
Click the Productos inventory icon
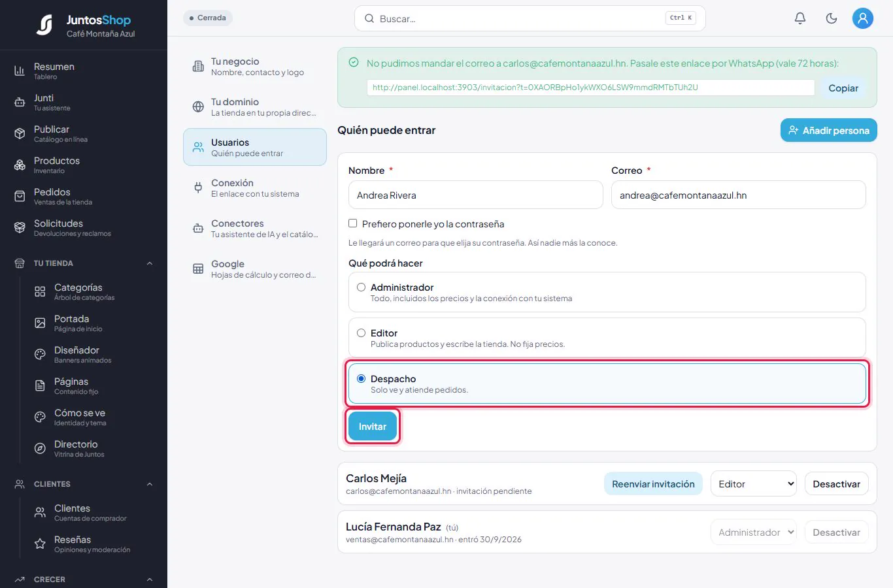pyautogui.click(x=20, y=165)
